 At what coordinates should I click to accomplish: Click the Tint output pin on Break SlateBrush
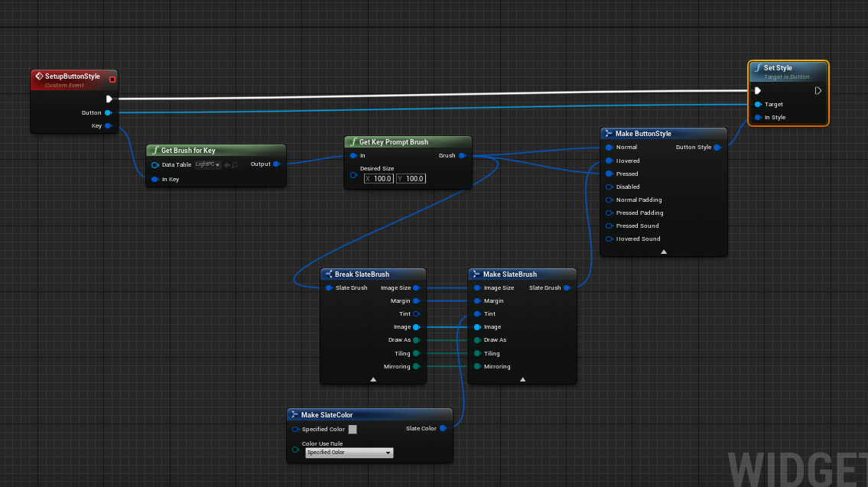(x=416, y=314)
